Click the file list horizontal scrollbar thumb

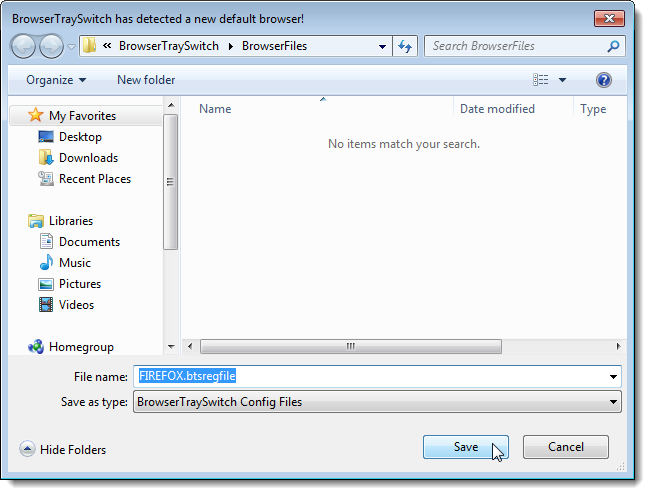[351, 347]
